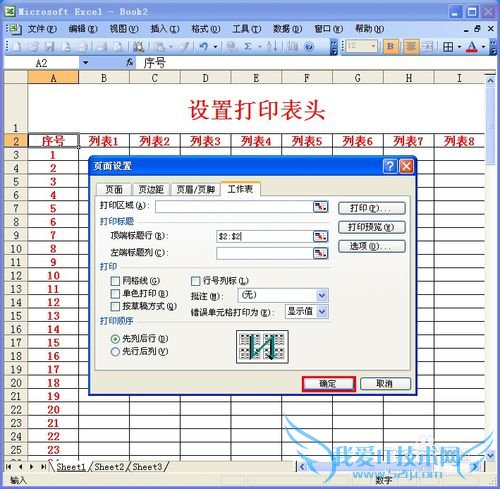
Task: Expand the Standard toolbar options chevron
Action: (333, 47)
